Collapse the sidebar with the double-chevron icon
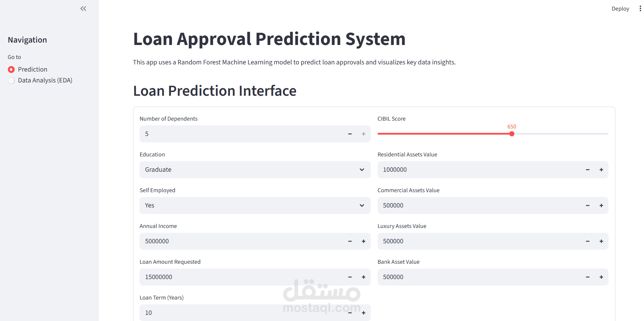This screenshot has width=644, height=321. coord(83,9)
